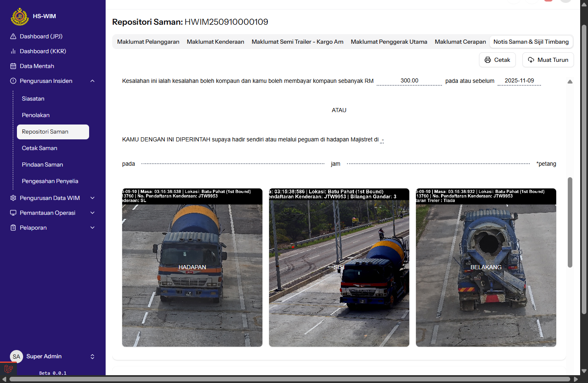Click the debug bar icon near Beta

click(8, 368)
